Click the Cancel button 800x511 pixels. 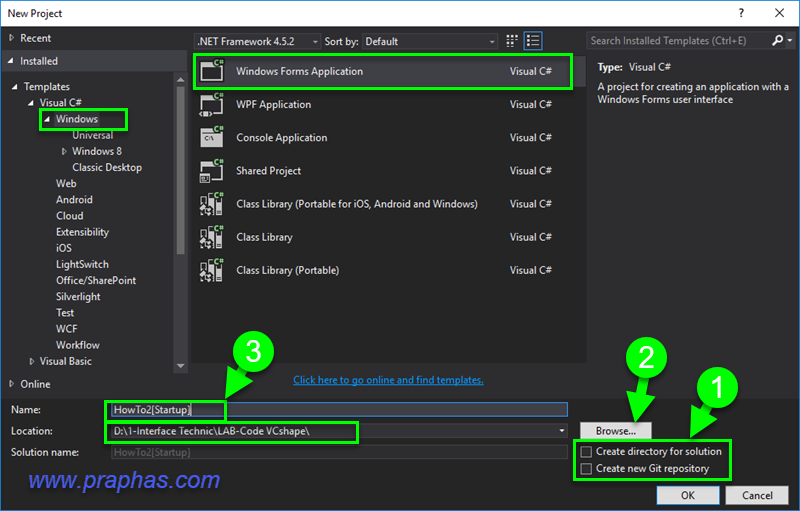757,495
